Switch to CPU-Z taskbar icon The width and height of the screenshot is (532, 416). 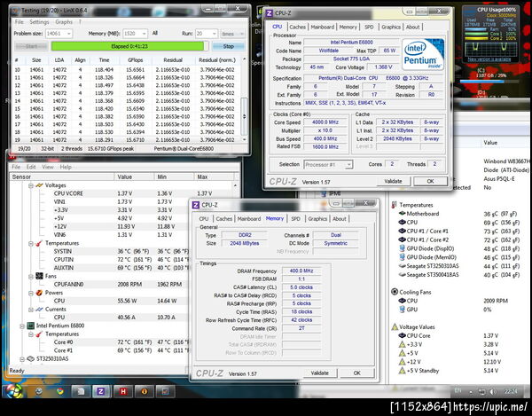(x=101, y=391)
